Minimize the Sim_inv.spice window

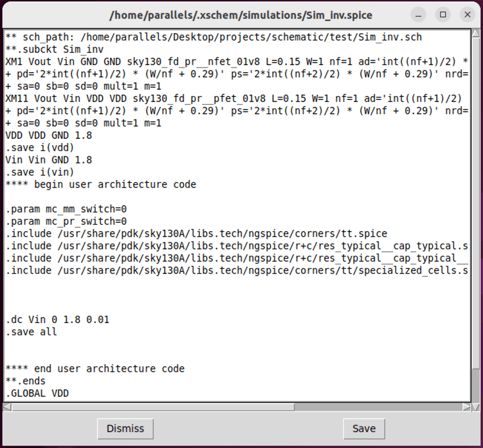coord(419,15)
